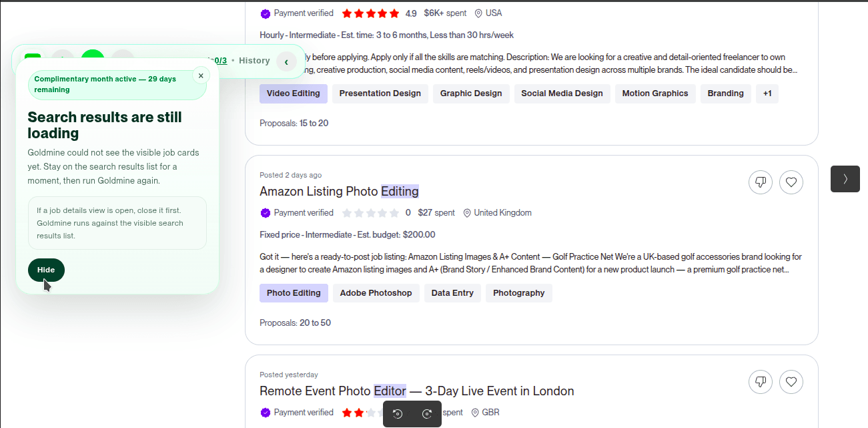Click the location pin next to GBR

[475, 413]
